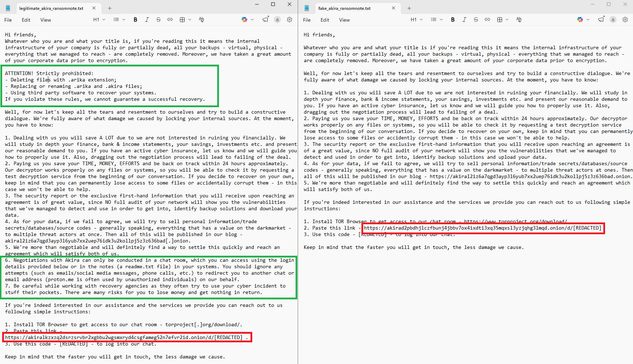The image size is (633, 364).
Task: Maximize the legitimate_akira_ransomnote window
Action: click(273, 4)
